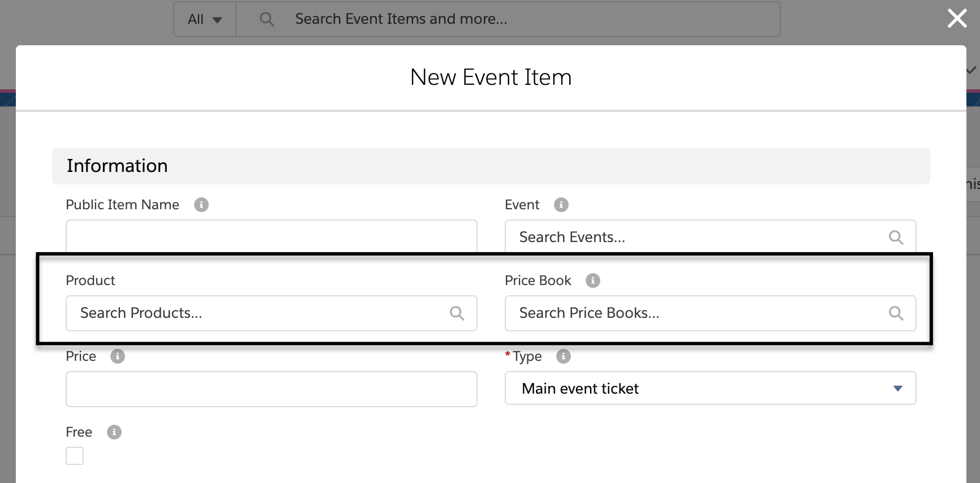Viewport: 980px width, 483px height.
Task: Click the New Event Item title
Action: (491, 77)
